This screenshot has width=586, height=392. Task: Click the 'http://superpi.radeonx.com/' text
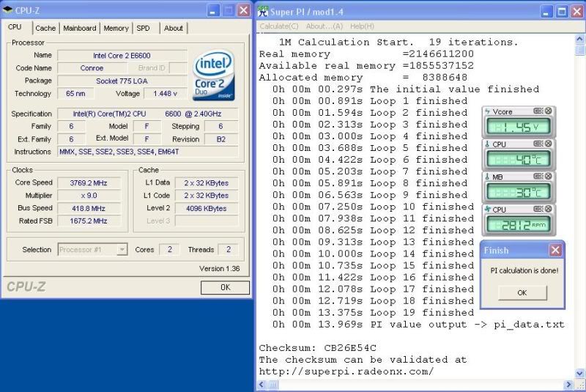tap(346, 371)
